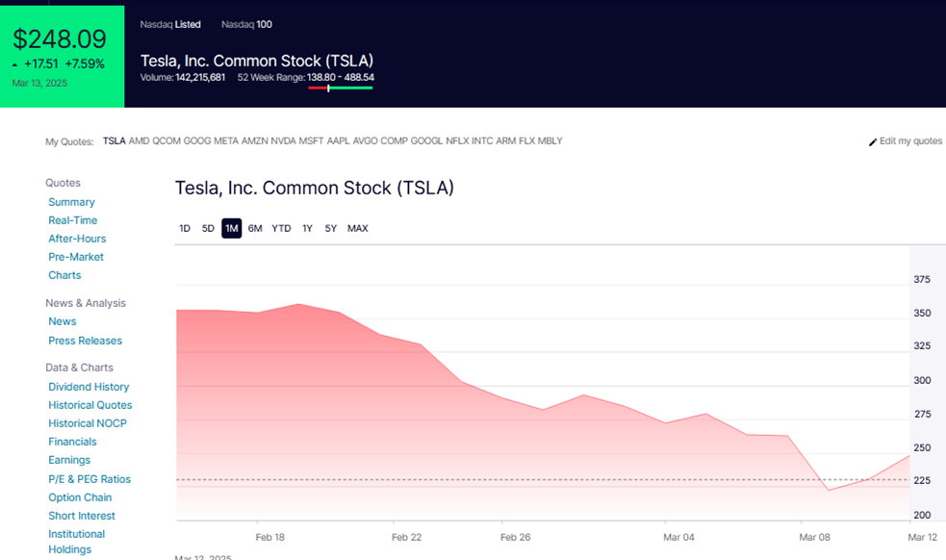Image resolution: width=946 pixels, height=560 pixels.
Task: Switch to MAX chart range
Action: (358, 228)
